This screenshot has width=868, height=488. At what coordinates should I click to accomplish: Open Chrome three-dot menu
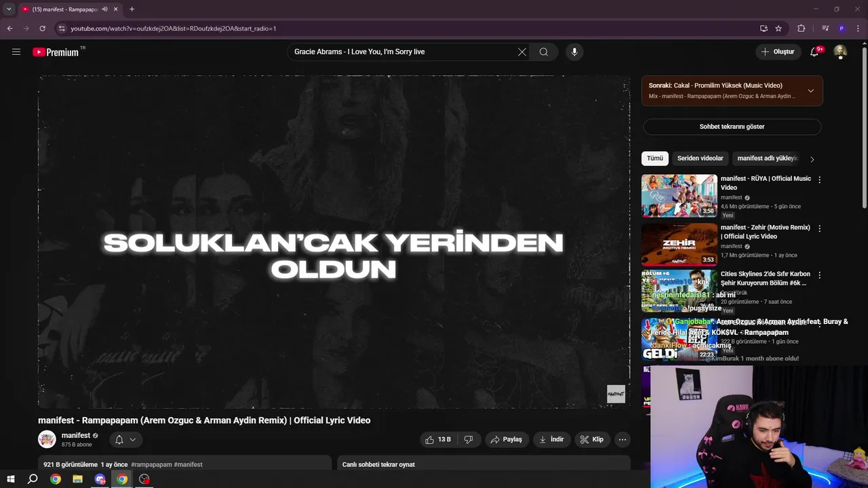tap(857, 28)
